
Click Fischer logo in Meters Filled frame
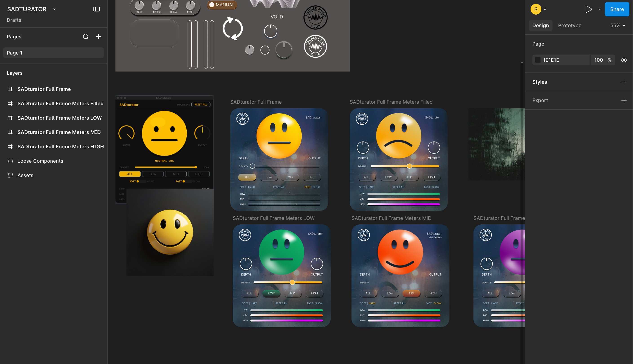point(362,119)
